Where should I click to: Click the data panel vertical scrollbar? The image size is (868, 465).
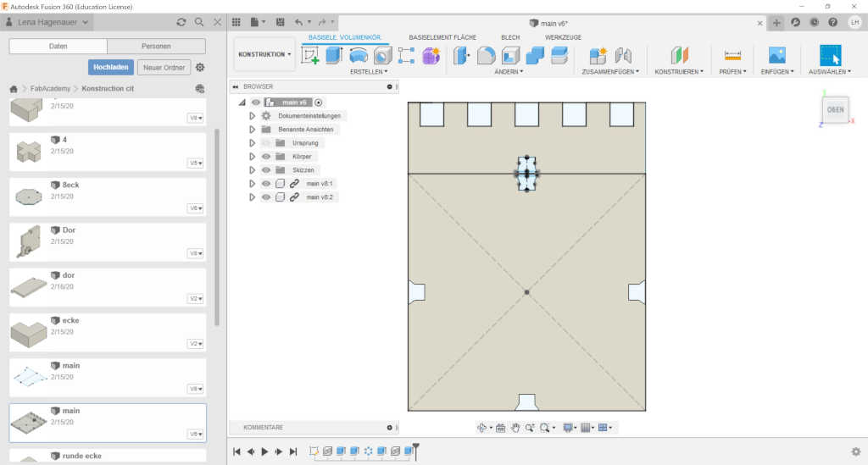[x=216, y=227]
